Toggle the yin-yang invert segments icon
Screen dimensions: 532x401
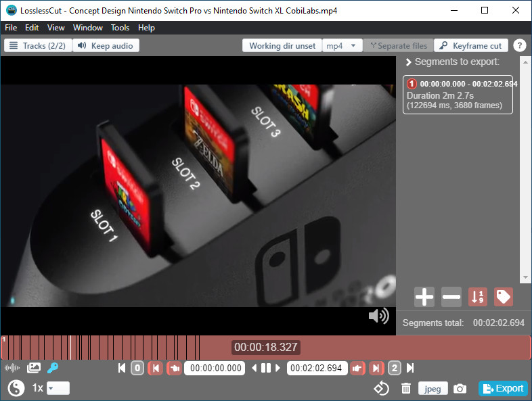16,388
